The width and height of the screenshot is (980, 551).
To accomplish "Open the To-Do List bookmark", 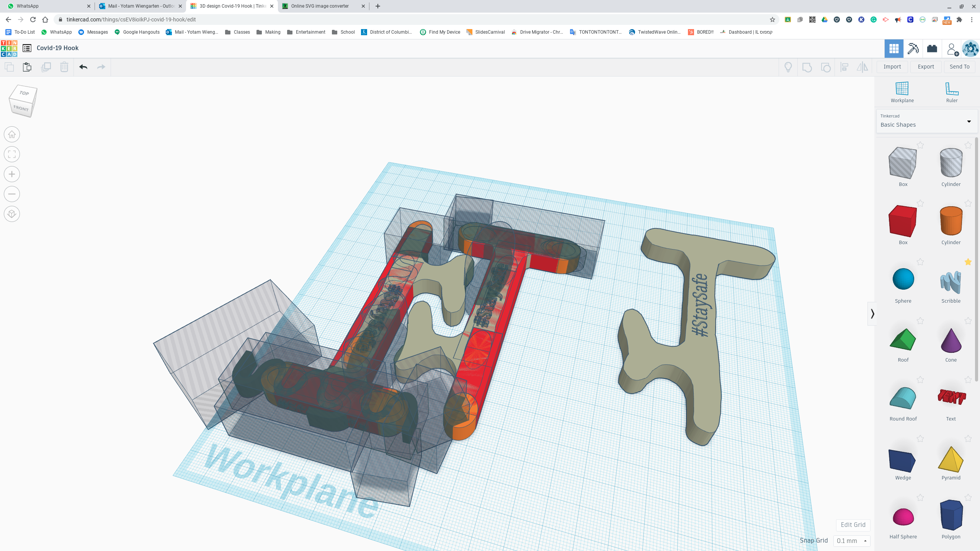I will (20, 32).
